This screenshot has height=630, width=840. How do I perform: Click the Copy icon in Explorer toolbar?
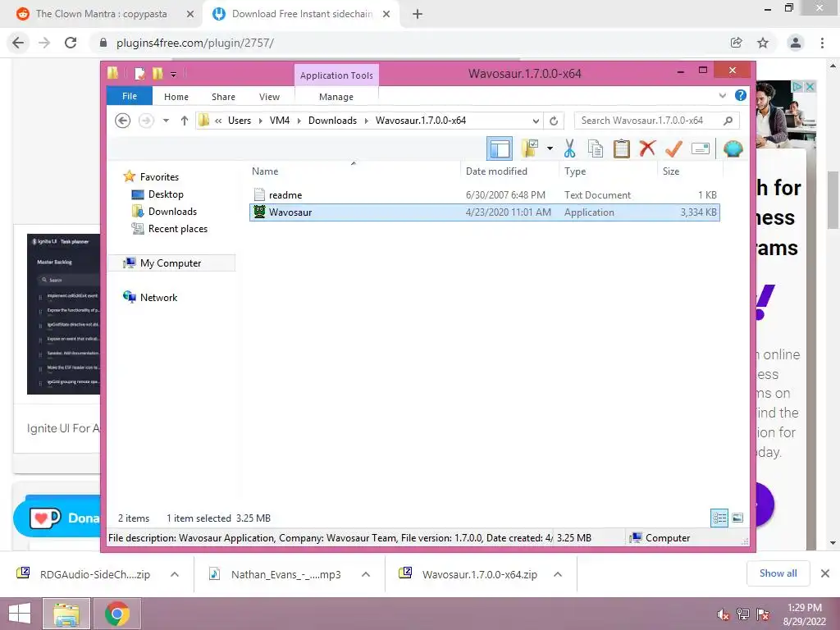596,148
